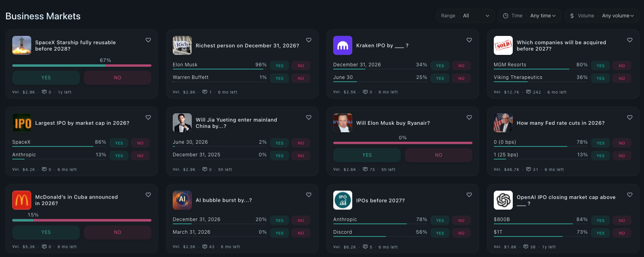644x257 pixels.
Task: Favorite the Richest person market heart icon
Action: pyautogui.click(x=309, y=40)
